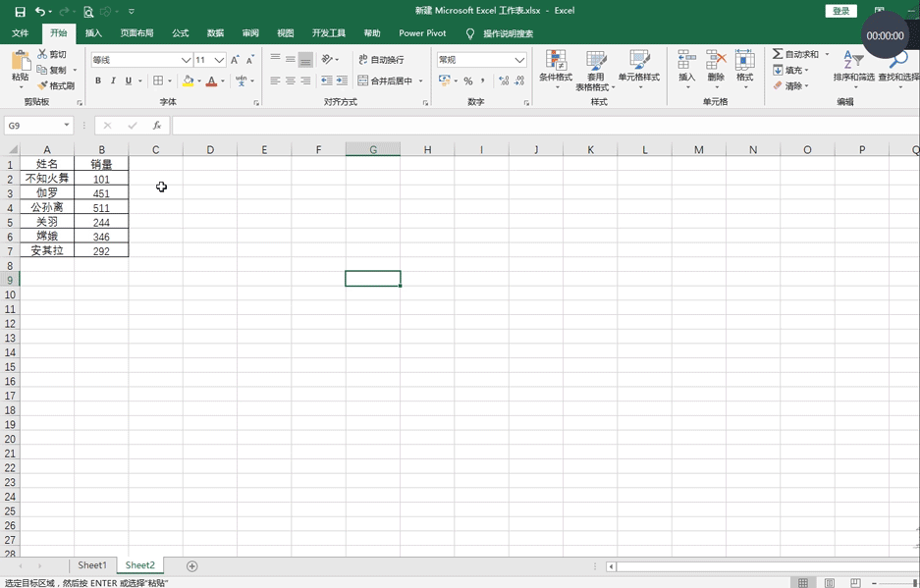Select cell B4 containing 511
The image size is (920, 588).
(x=101, y=208)
